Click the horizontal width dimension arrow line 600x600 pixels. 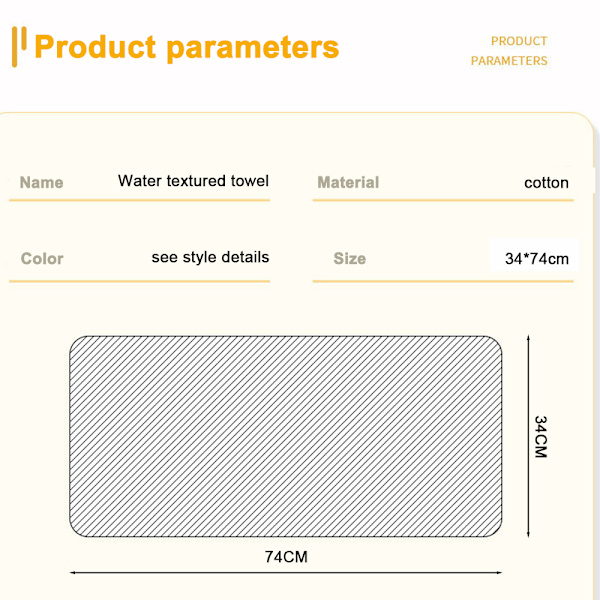[x=285, y=573]
